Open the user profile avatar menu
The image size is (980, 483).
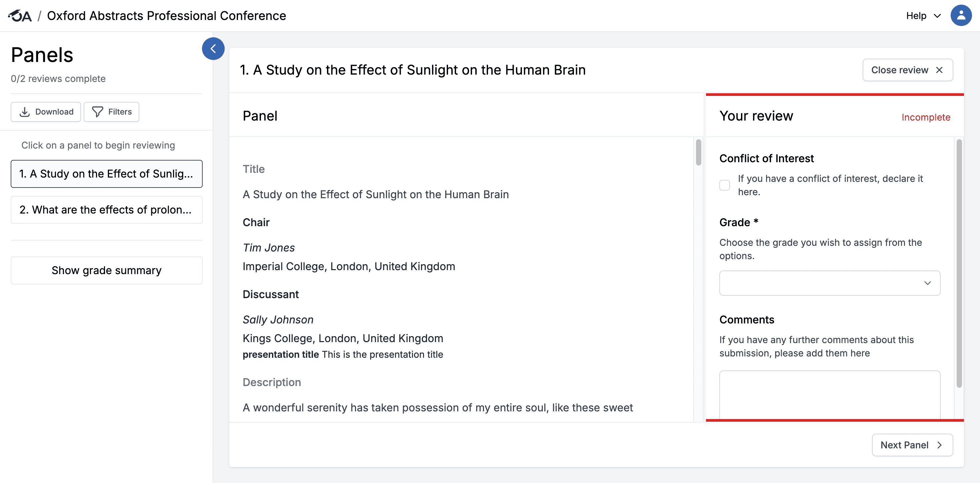(x=961, y=15)
